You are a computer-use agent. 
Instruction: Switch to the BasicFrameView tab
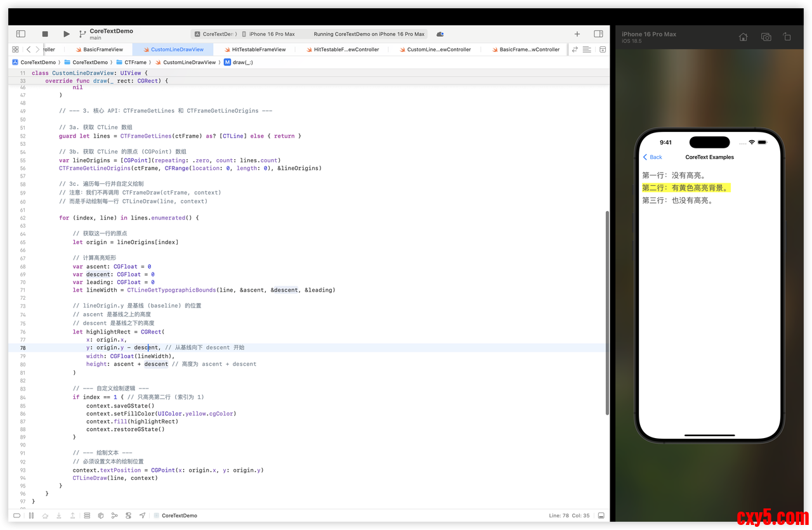pyautogui.click(x=103, y=49)
